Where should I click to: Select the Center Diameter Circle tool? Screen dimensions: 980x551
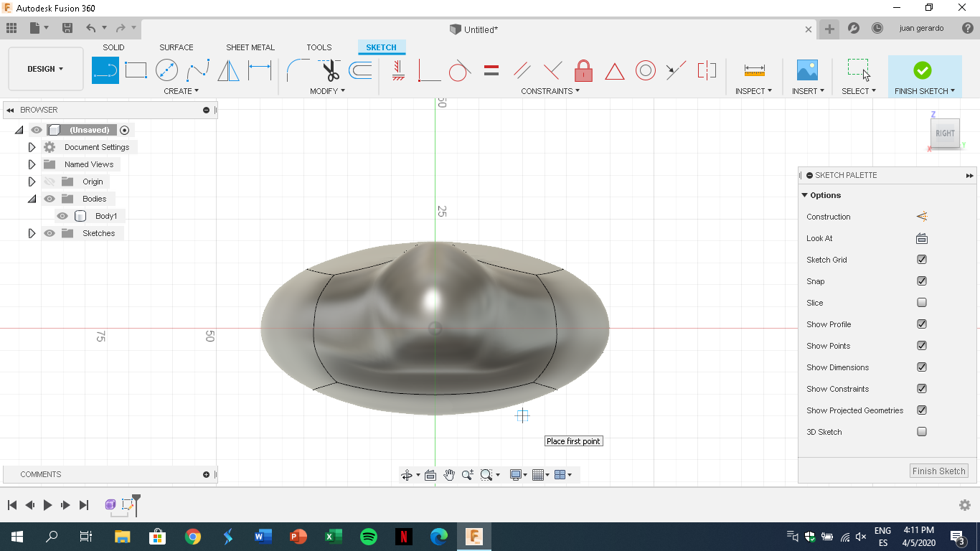(166, 70)
